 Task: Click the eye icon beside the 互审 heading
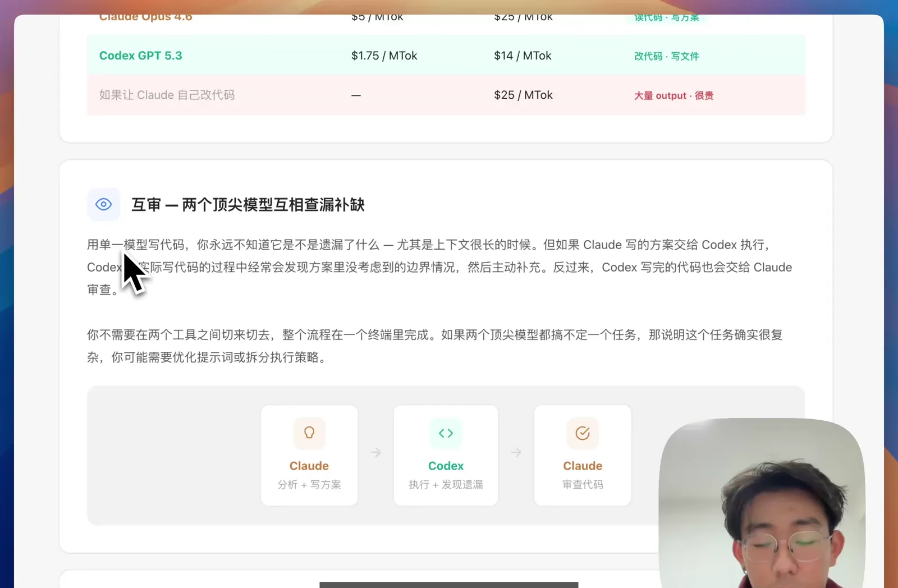[x=103, y=204]
